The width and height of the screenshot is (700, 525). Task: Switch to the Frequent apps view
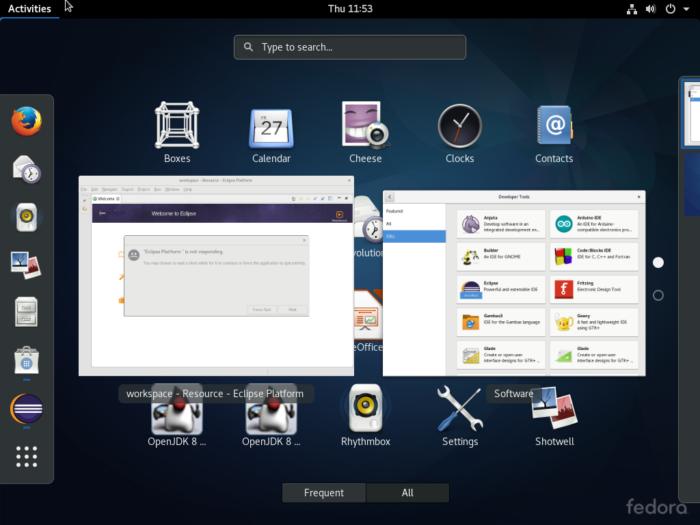(x=324, y=492)
